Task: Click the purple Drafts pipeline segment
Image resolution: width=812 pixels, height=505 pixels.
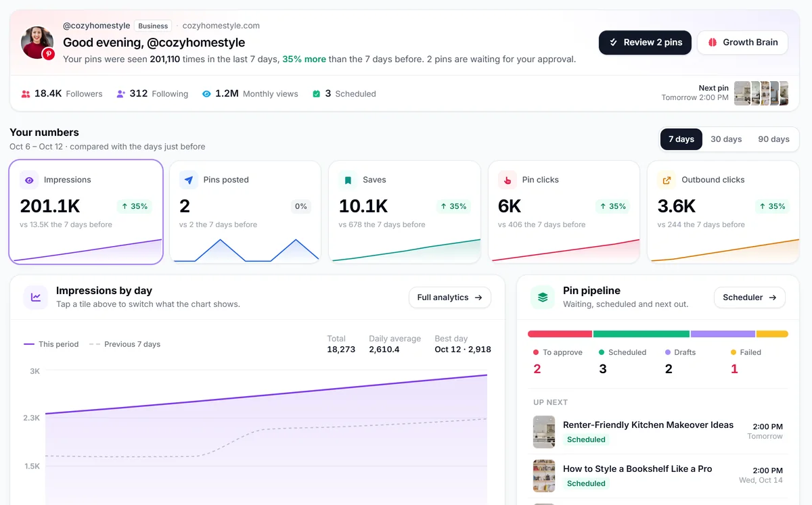Action: click(x=723, y=334)
